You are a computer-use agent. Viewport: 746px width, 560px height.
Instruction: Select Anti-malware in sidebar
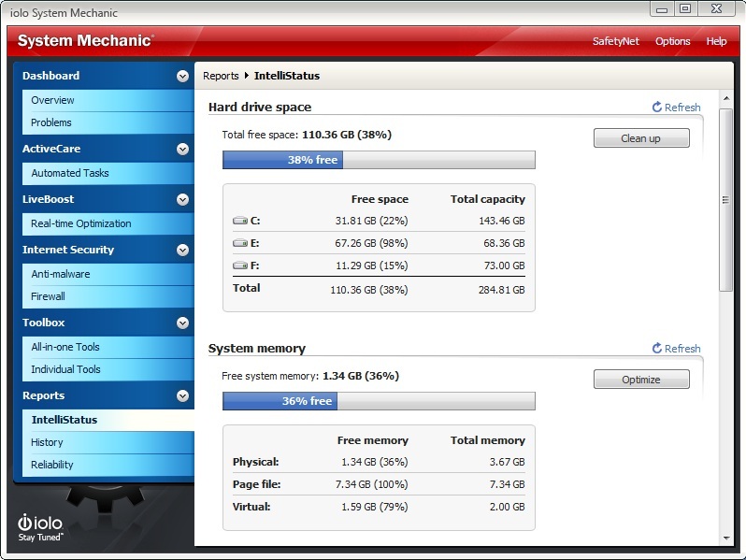[108, 274]
